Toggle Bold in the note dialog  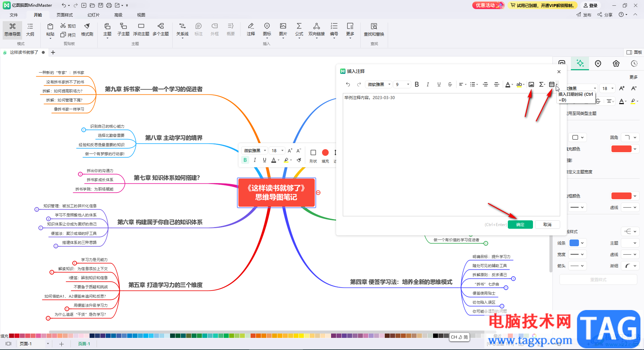(x=417, y=84)
